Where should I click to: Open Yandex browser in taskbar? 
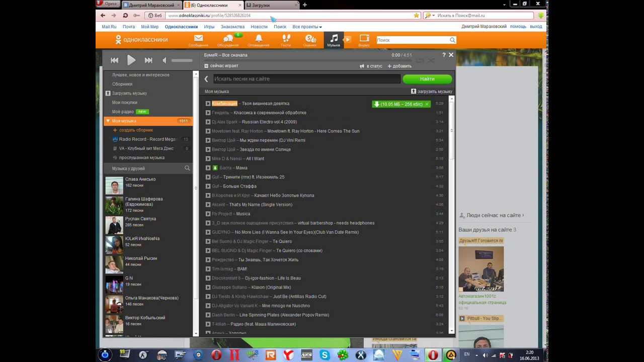pyautogui.click(x=288, y=355)
